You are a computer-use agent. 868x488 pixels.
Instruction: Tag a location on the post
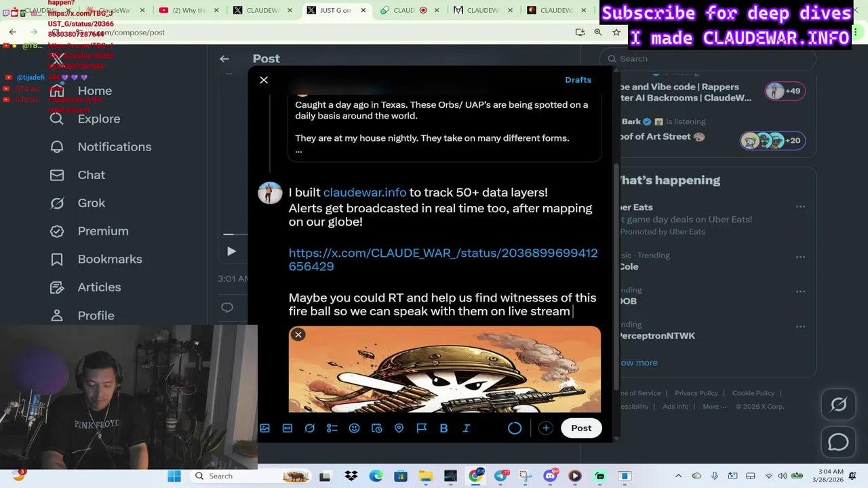pos(399,428)
